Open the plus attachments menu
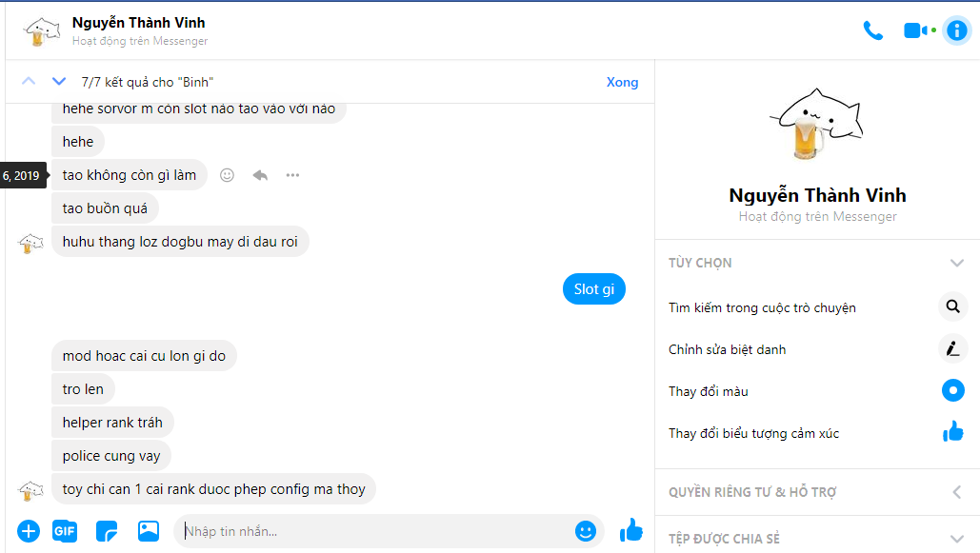 pos(29,531)
